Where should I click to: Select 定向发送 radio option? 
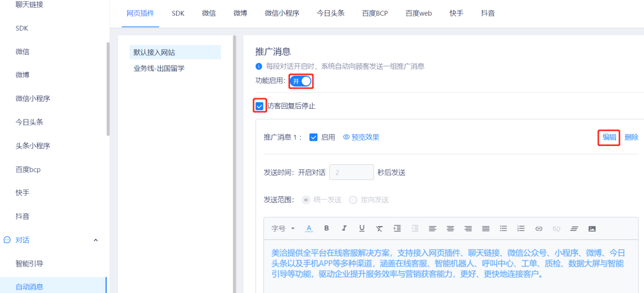(x=353, y=199)
